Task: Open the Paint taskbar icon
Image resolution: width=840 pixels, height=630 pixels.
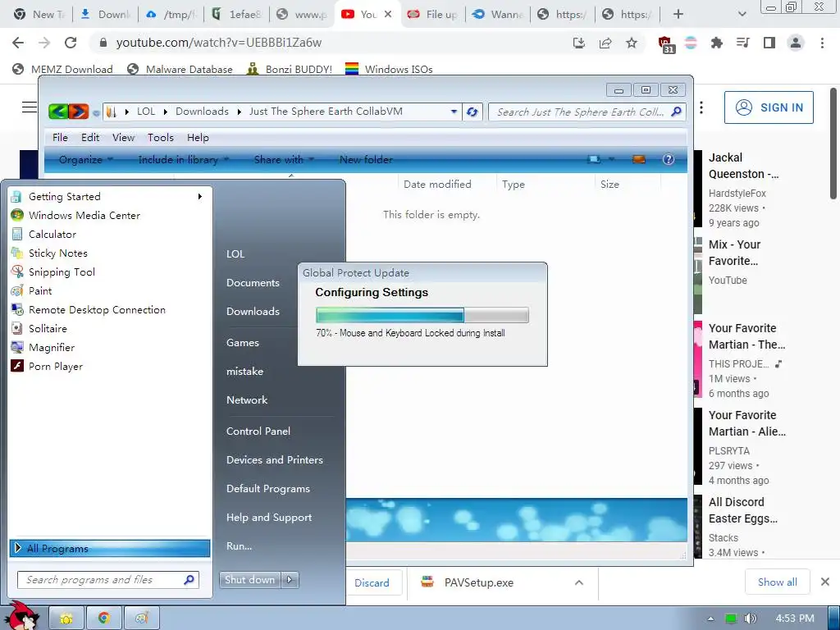Action: pyautogui.click(x=141, y=619)
